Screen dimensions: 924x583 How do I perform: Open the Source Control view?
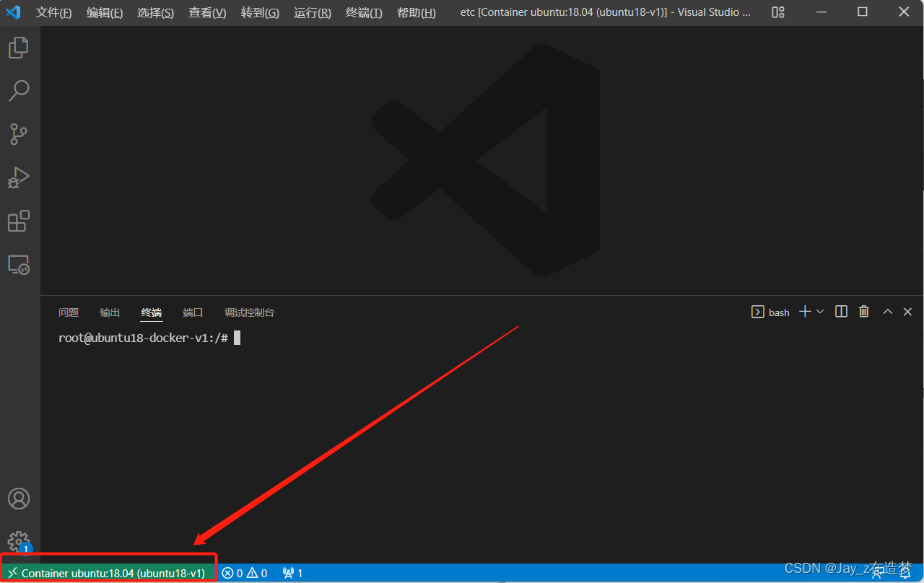(x=19, y=134)
